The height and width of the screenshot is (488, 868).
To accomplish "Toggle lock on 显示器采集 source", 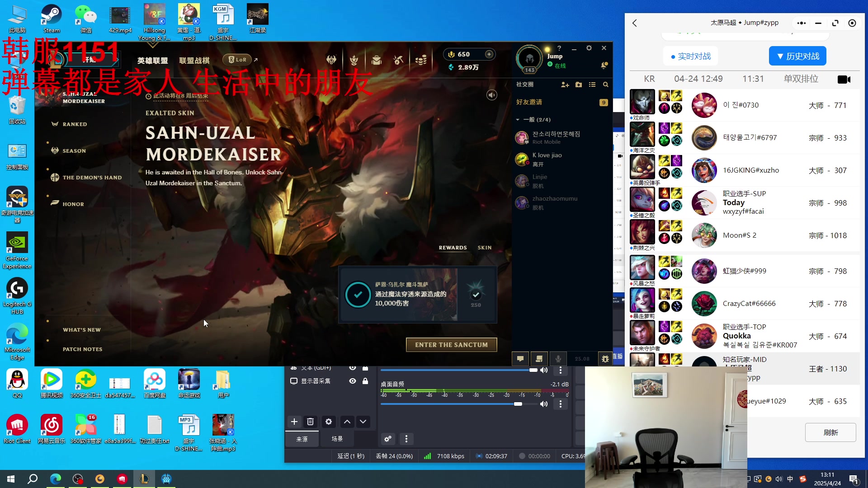I will tap(365, 381).
